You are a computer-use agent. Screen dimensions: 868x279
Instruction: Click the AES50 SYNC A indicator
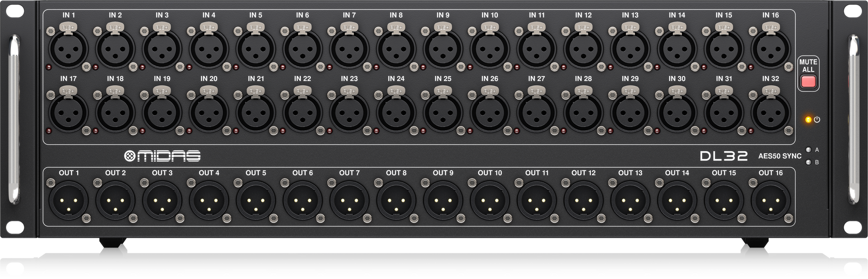808,150
